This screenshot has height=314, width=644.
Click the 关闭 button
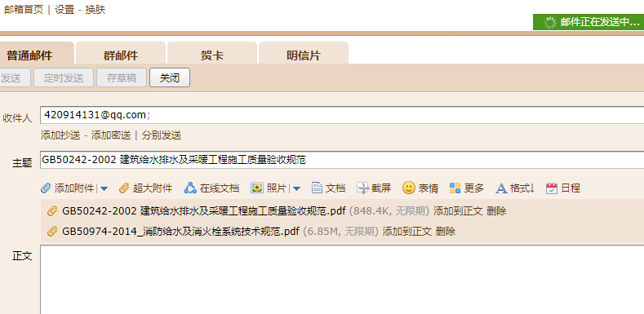pos(170,77)
